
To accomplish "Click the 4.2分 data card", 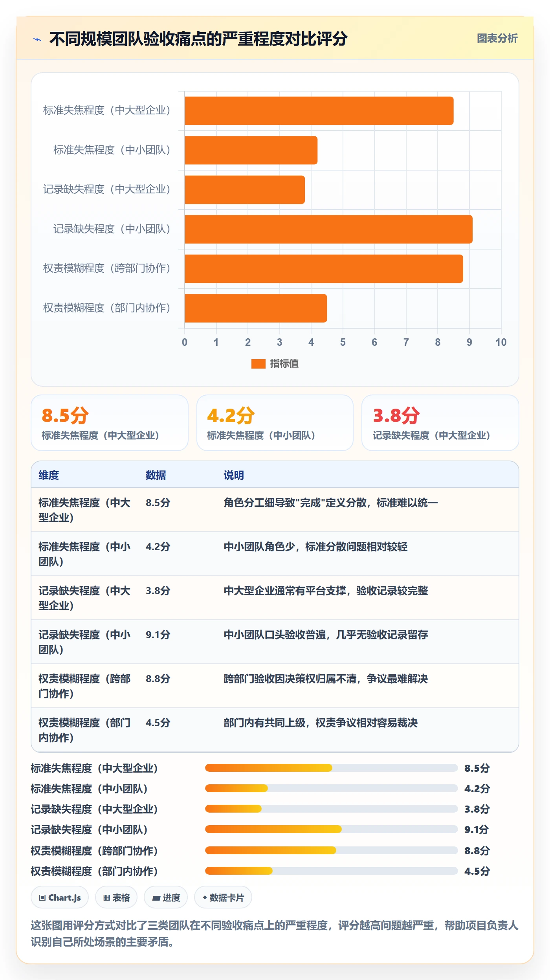I will 275,423.
